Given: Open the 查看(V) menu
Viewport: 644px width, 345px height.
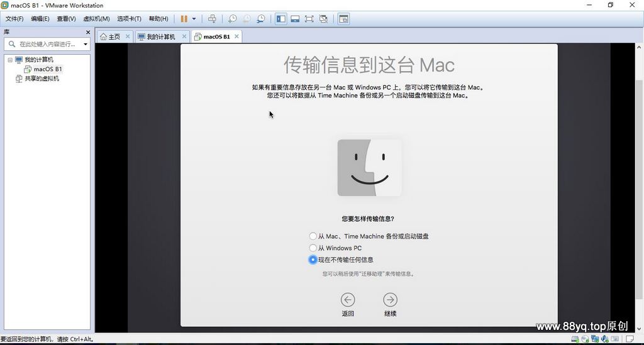Looking at the screenshot, I should coord(66,19).
